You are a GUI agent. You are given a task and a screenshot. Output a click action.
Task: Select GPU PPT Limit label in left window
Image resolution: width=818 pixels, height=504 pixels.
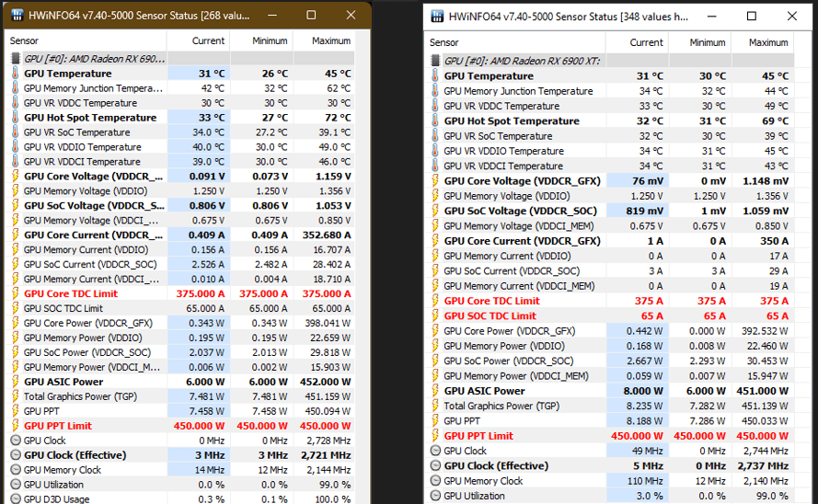pos(58,425)
